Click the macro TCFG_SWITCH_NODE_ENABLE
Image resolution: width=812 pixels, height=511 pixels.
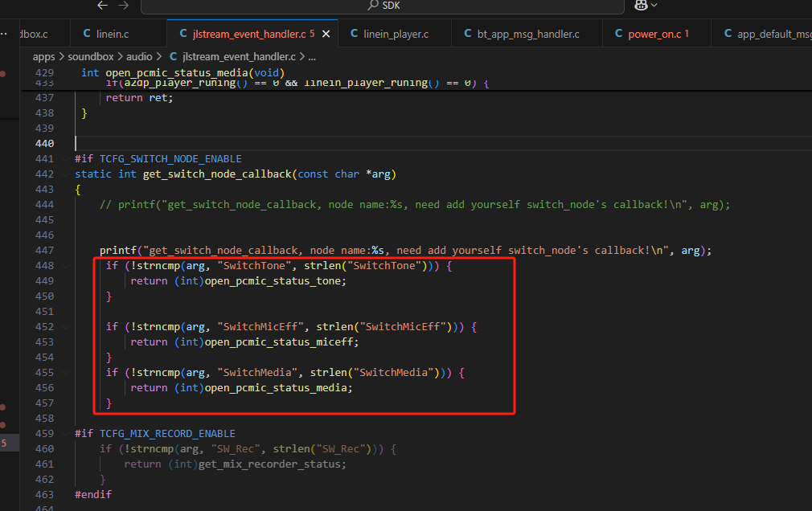point(170,159)
